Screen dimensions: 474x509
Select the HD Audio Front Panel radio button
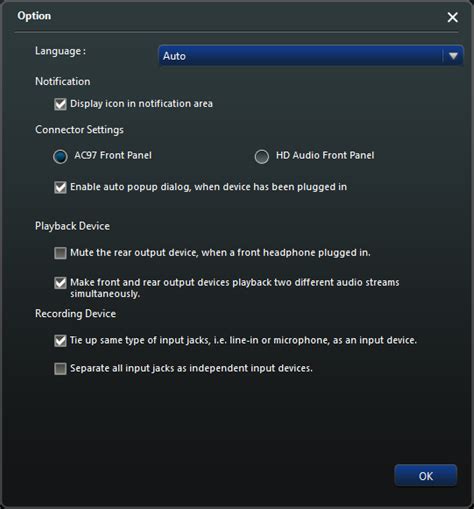coord(262,156)
